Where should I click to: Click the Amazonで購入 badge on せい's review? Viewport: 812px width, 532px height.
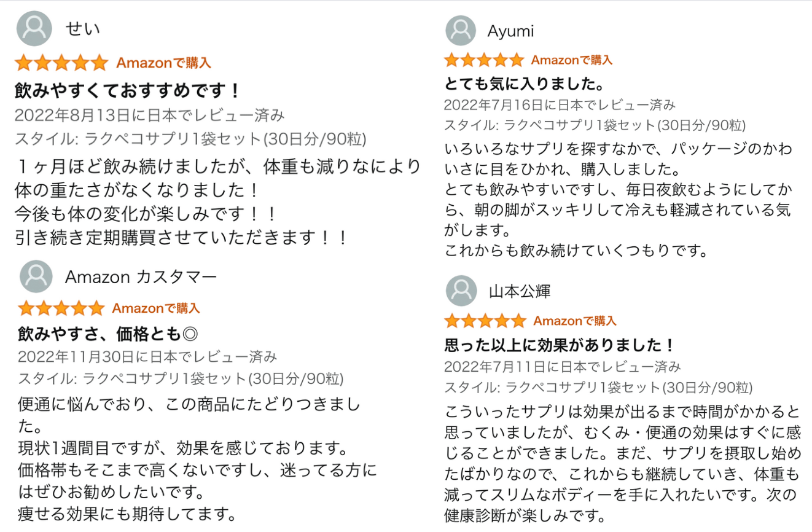tap(163, 63)
